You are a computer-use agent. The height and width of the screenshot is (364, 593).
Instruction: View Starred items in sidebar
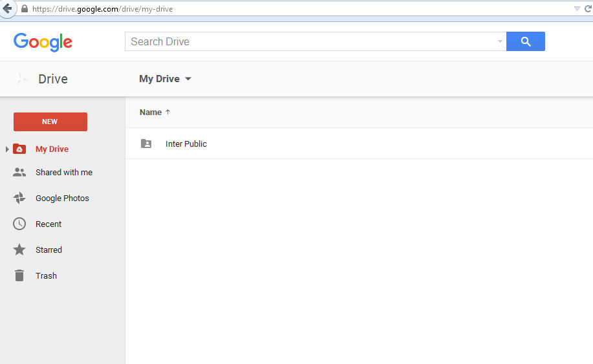coord(49,250)
